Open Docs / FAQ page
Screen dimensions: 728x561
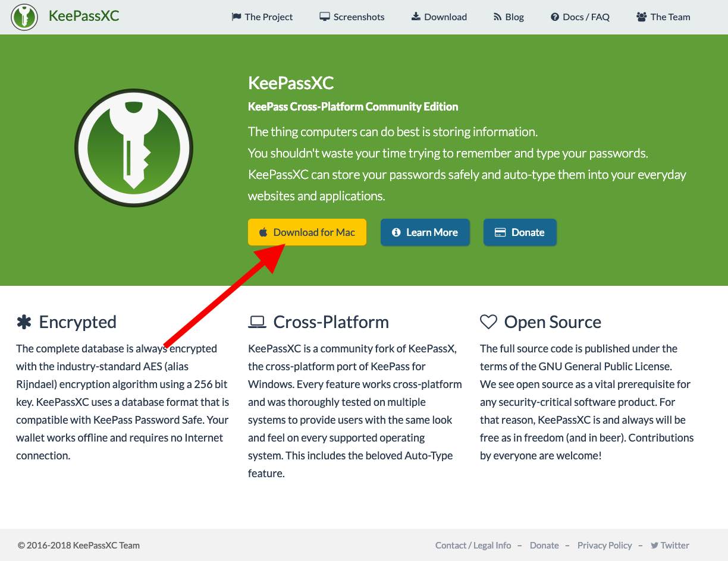click(x=586, y=17)
